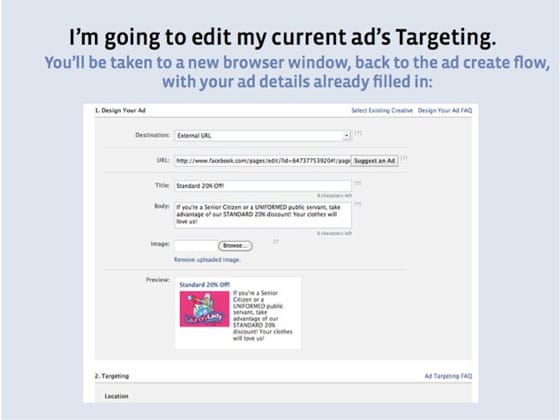The image size is (560, 420).
Task: Click the characters left counter under Body
Action: click(335, 233)
